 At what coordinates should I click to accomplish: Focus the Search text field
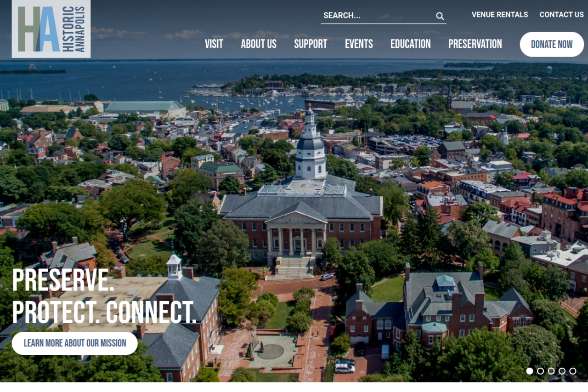point(378,16)
